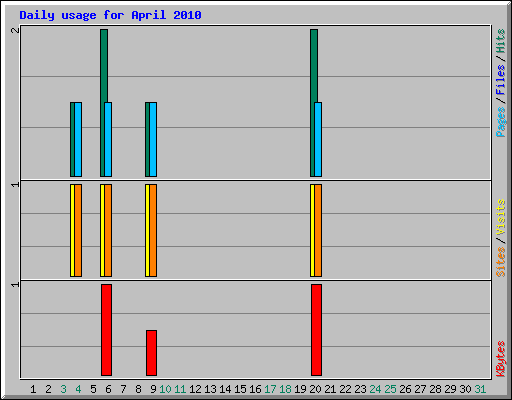Click green day 24 on the x-axis
Image resolution: width=512 pixels, height=400 pixels.
[x=375, y=389]
